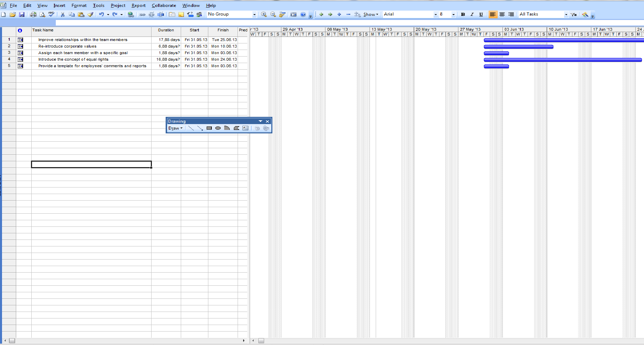Open the Arial font dropdown
Image resolution: width=644 pixels, height=345 pixels.
pos(435,14)
